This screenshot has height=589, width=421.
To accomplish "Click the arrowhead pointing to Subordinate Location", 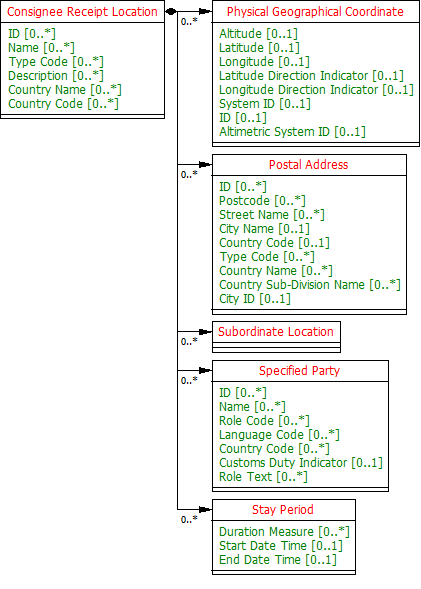I will (205, 331).
